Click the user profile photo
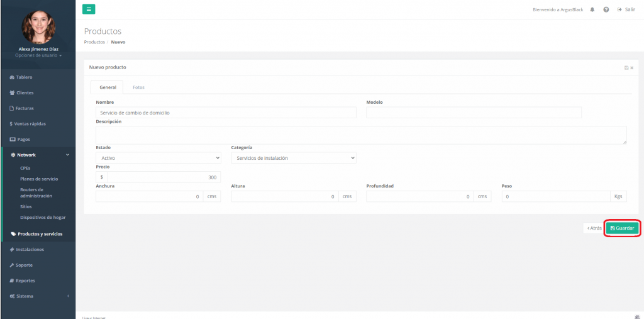644x319 pixels. coord(38,27)
